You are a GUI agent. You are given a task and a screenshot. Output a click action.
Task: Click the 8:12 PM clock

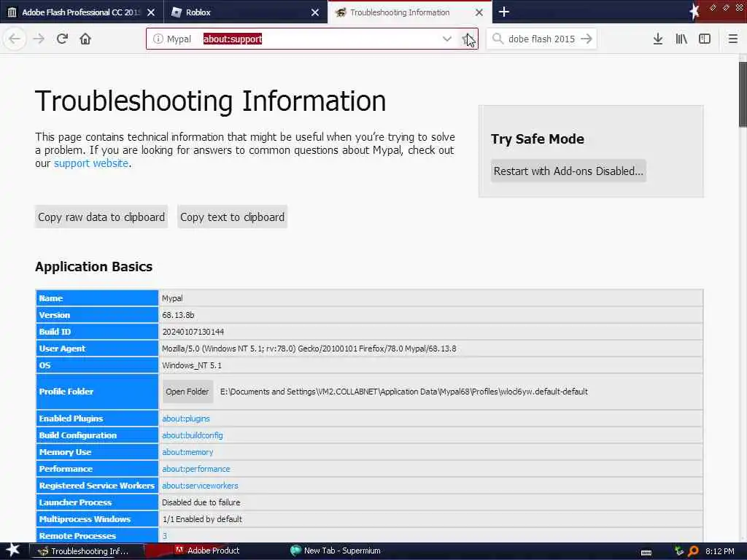(x=719, y=551)
